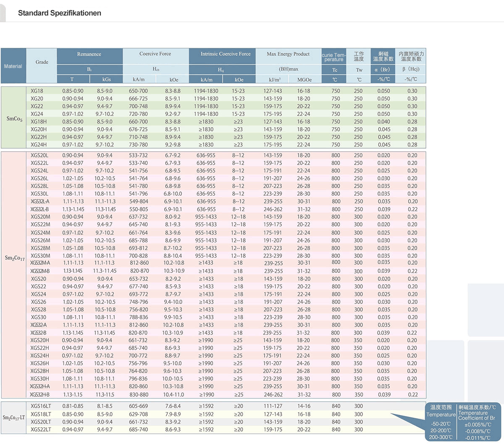Select the kGs unit subheader
Image resolution: width=504 pixels, height=445 pixels.
tap(106, 79)
